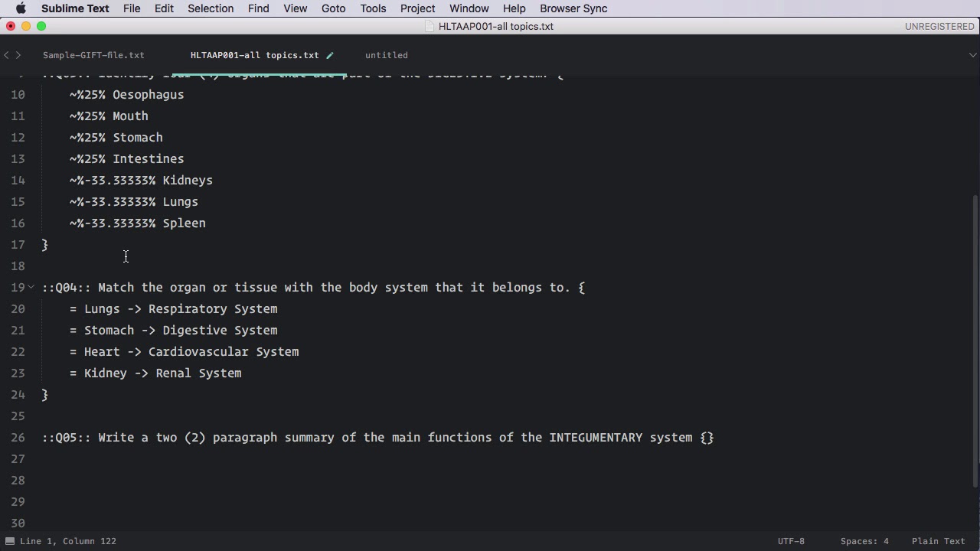Open the Window menu
The image size is (980, 551).
pyautogui.click(x=469, y=8)
